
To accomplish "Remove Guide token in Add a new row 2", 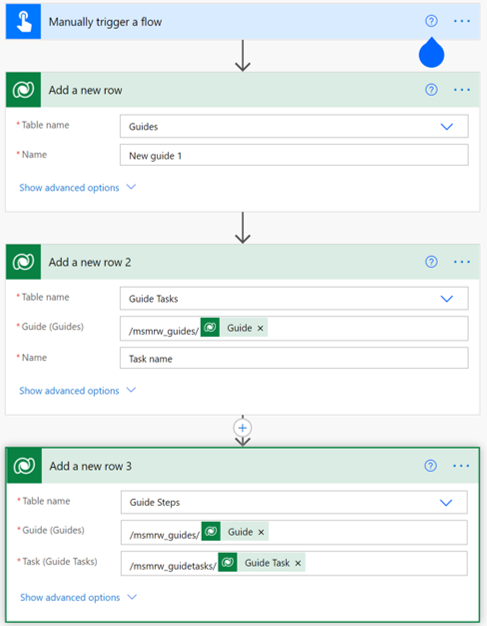I will (260, 328).
